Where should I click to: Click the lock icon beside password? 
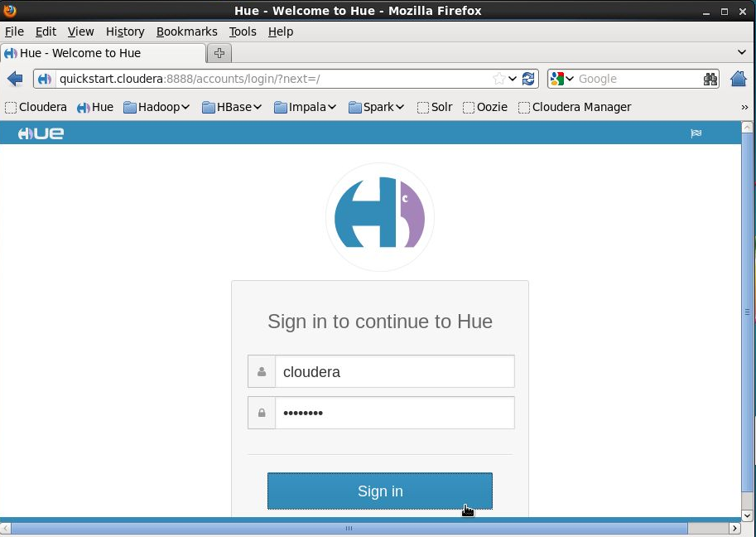(x=262, y=413)
